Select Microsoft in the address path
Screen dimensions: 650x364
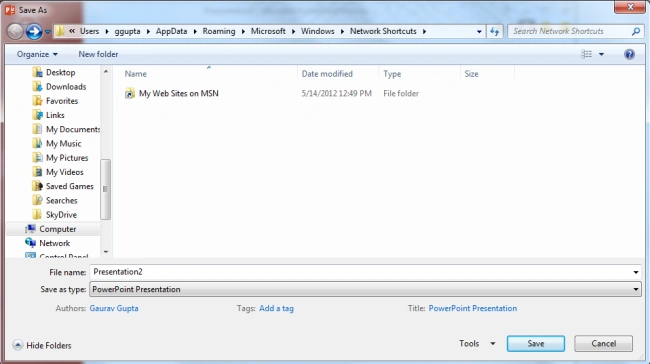[268, 32]
